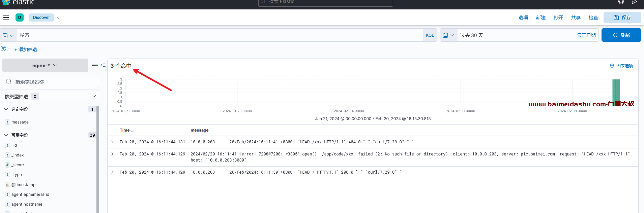Select the _type field
Screen dimensions: 644x213
coord(17,175)
